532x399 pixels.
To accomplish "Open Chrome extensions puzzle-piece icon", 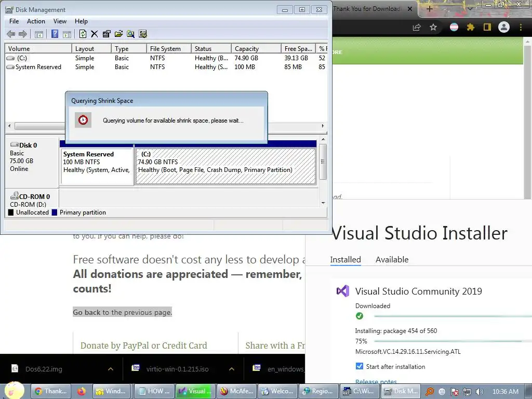I will coord(470,27).
